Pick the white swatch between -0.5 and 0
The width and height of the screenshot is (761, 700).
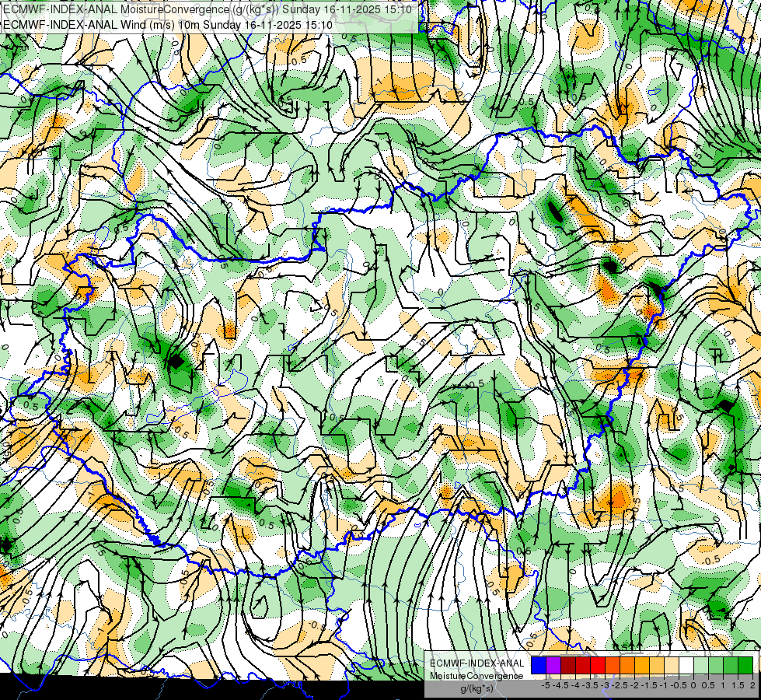click(686, 666)
